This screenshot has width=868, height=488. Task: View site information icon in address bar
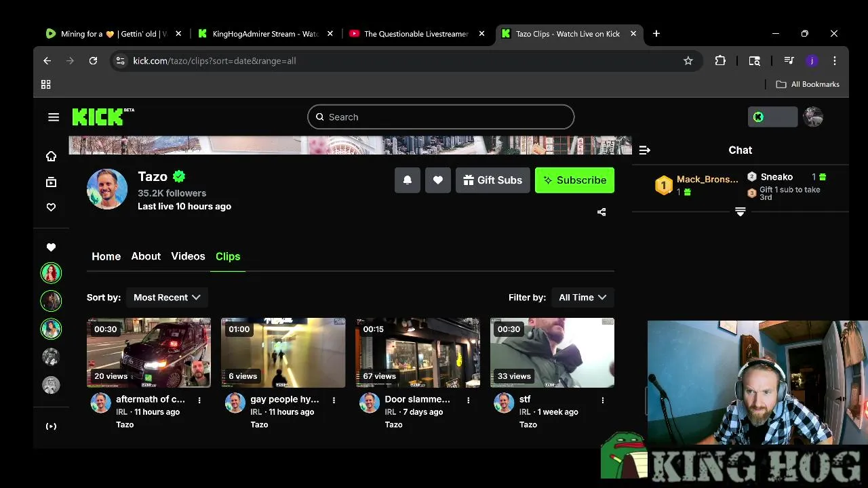click(x=120, y=61)
